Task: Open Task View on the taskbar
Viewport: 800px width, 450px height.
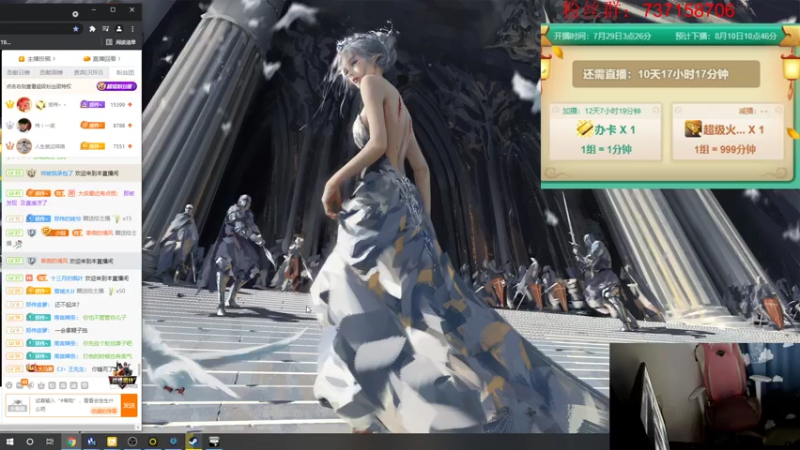Action: coord(49,441)
